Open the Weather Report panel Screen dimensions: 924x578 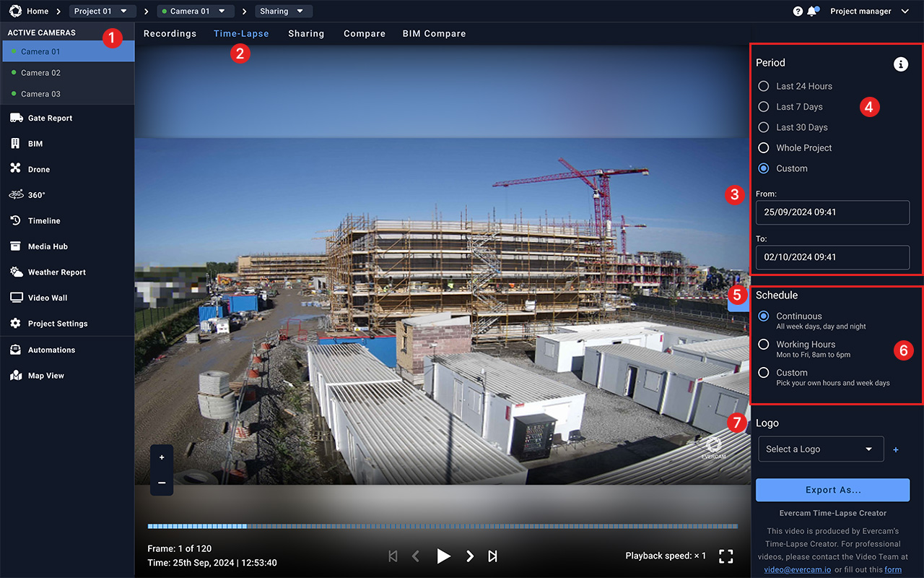click(56, 272)
